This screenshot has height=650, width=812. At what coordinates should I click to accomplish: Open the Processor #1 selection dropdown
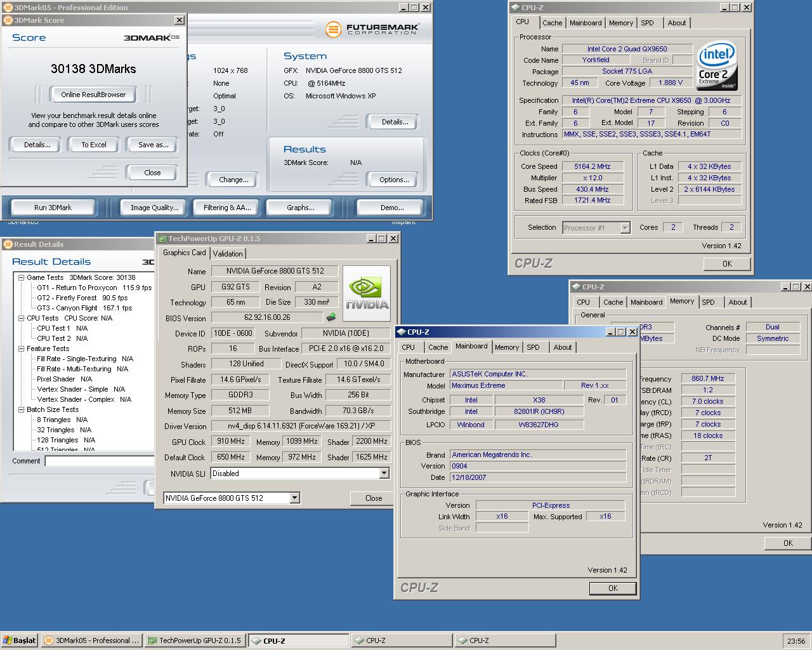(x=625, y=228)
